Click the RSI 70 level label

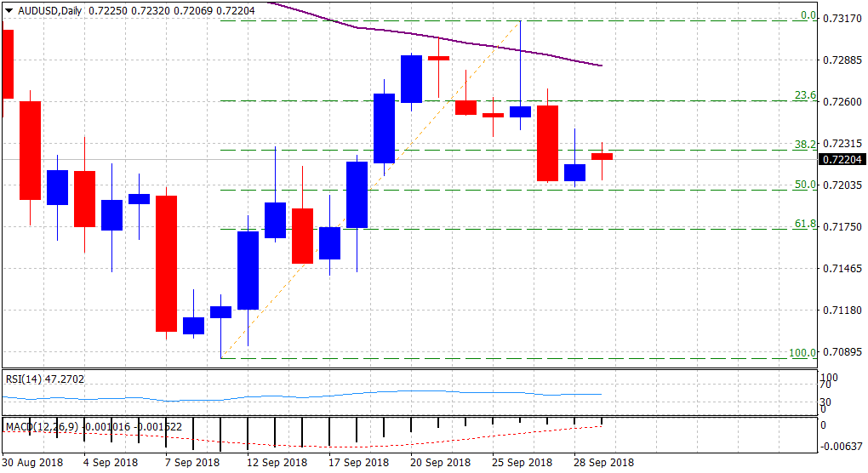pos(826,385)
